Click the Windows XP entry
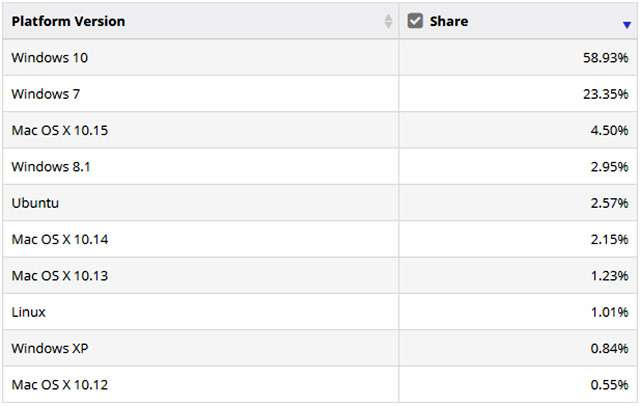Image resolution: width=640 pixels, height=406 pixels. pos(49,348)
